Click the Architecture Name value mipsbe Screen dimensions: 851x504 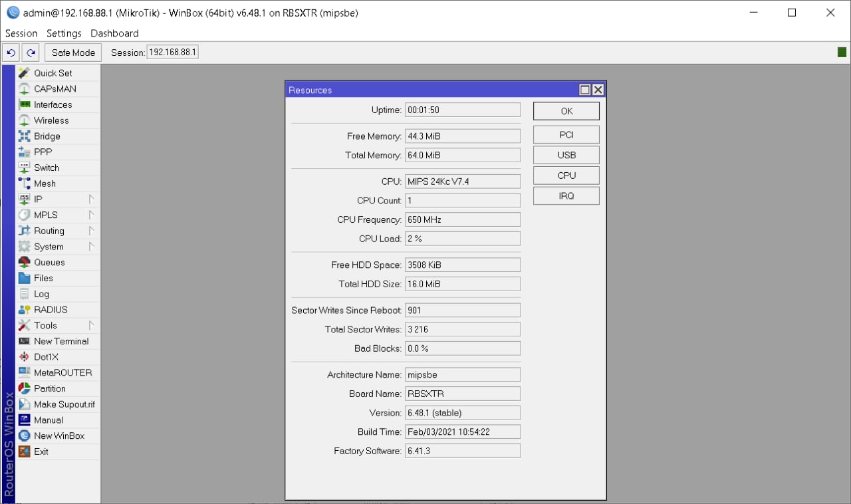(x=463, y=374)
